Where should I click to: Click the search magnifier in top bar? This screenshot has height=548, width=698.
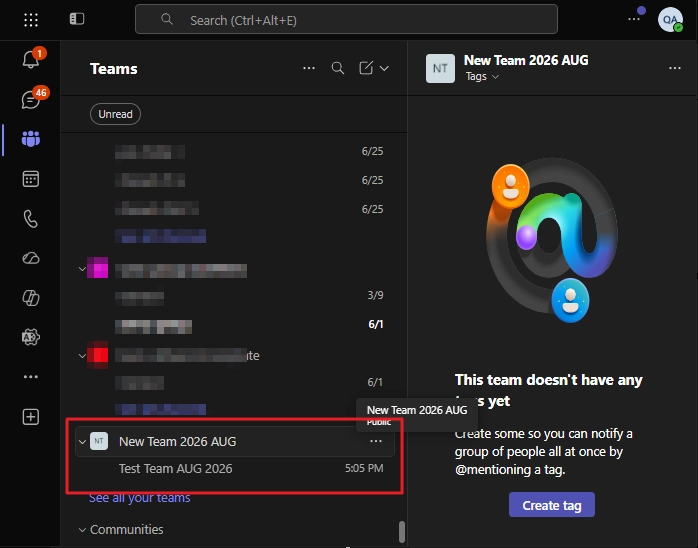[167, 19]
